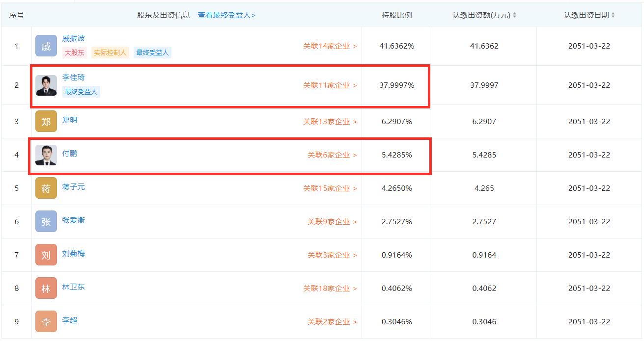Viewport: 644px width, 341px height.
Task: Click 李超's avatar icon
Action: (x=46, y=321)
